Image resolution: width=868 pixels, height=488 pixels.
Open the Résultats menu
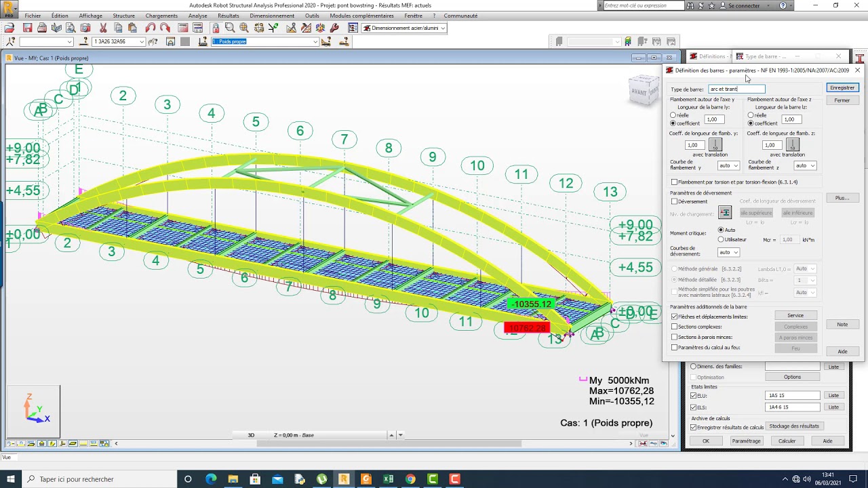coord(229,16)
